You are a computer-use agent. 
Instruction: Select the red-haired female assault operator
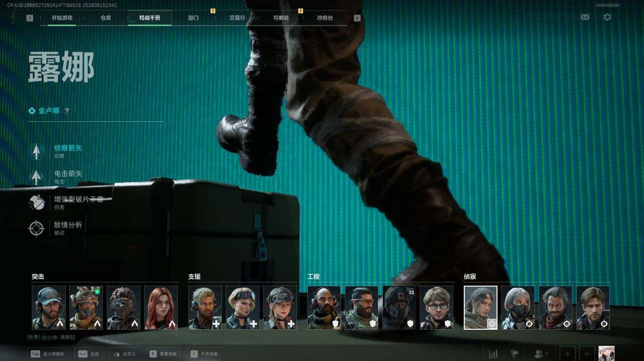(161, 307)
